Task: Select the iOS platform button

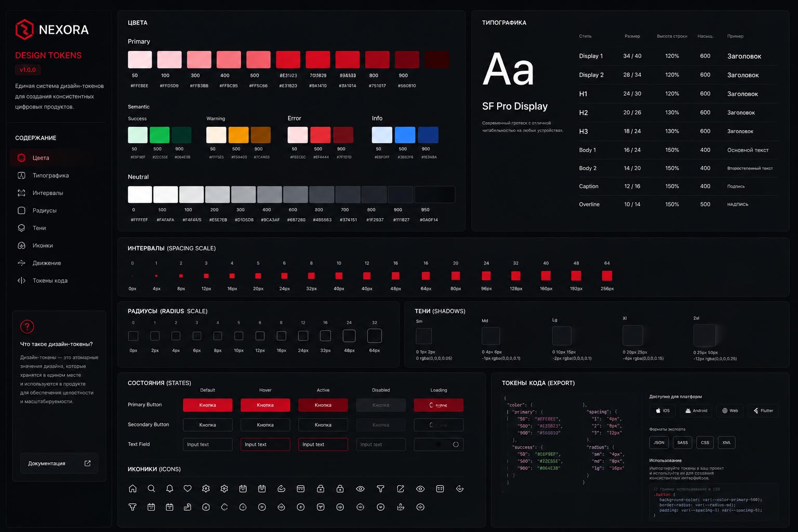Action: (662, 410)
